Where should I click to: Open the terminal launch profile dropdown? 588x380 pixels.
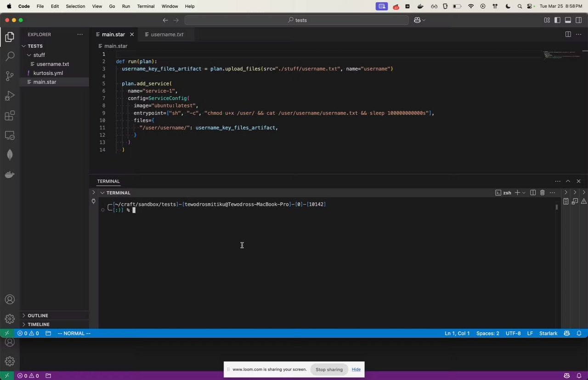pyautogui.click(x=524, y=193)
